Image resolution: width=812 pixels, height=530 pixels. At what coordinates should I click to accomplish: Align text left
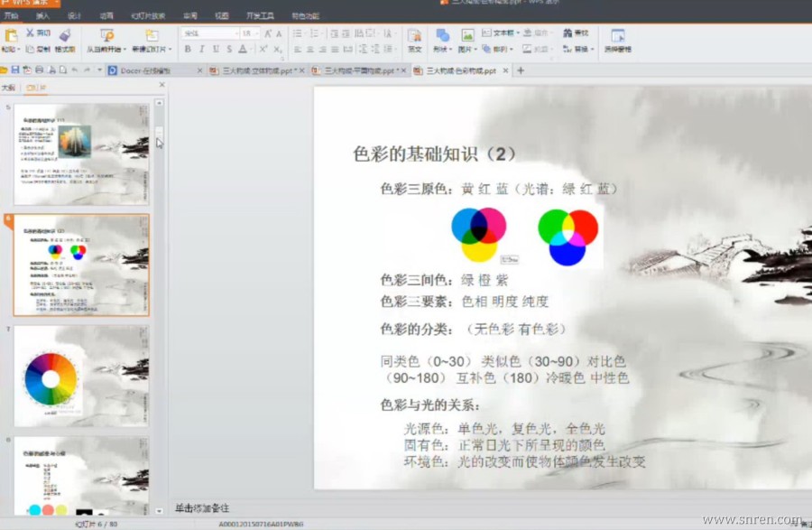pyautogui.click(x=298, y=50)
